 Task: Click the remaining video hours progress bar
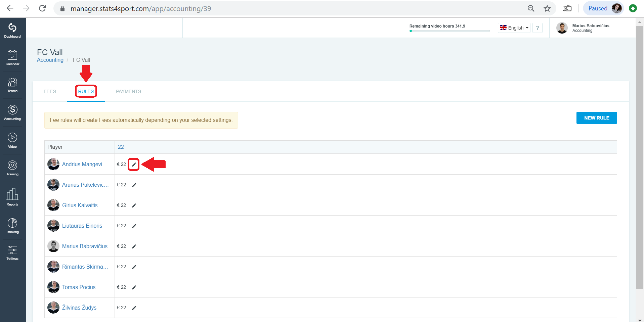pos(449,31)
